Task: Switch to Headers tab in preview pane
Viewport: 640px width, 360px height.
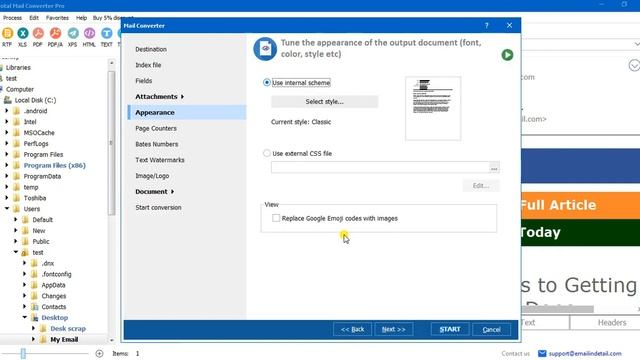Action: tap(612, 322)
